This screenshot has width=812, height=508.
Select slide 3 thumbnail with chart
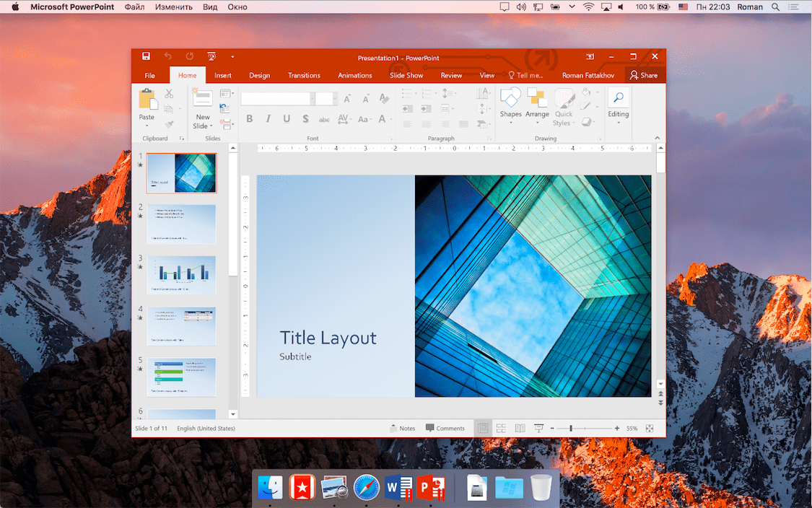(x=182, y=275)
